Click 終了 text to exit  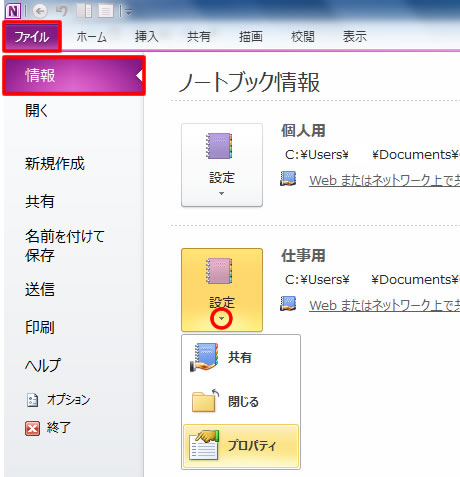(x=59, y=427)
